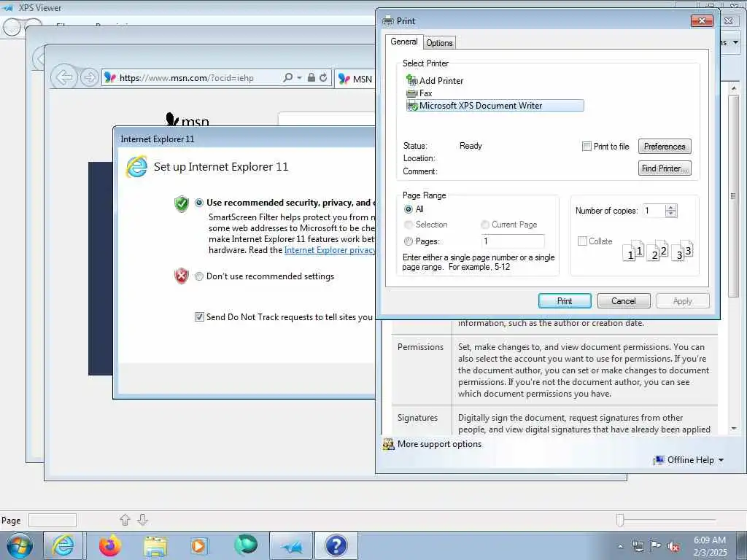Click the Permissions row in help table
The image size is (747, 560).
[x=554, y=370]
